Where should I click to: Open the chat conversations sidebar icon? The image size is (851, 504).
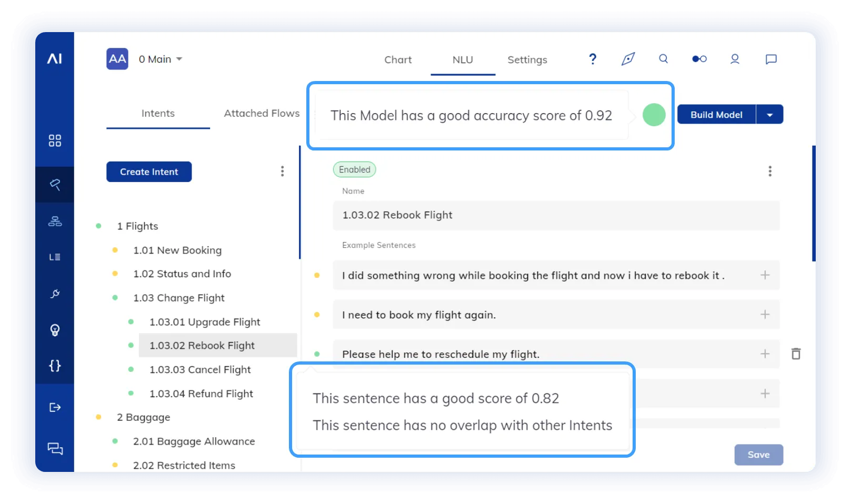click(55, 449)
